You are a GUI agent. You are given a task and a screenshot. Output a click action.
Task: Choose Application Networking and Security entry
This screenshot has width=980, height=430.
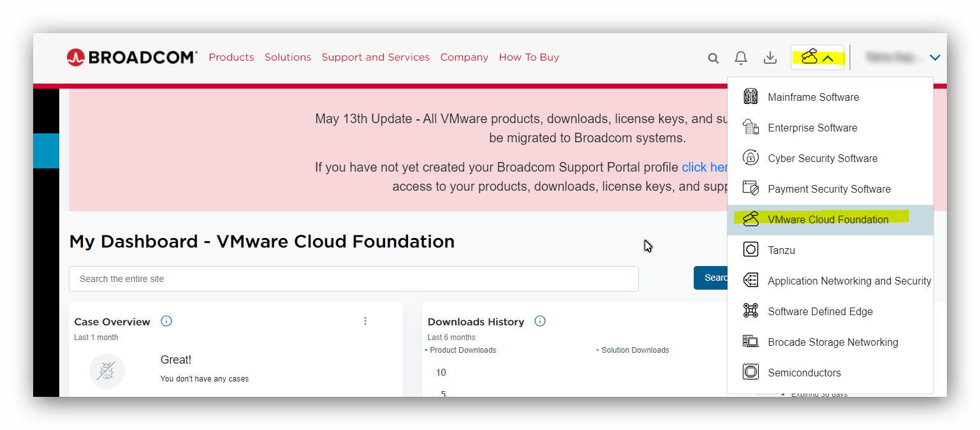tap(830, 281)
